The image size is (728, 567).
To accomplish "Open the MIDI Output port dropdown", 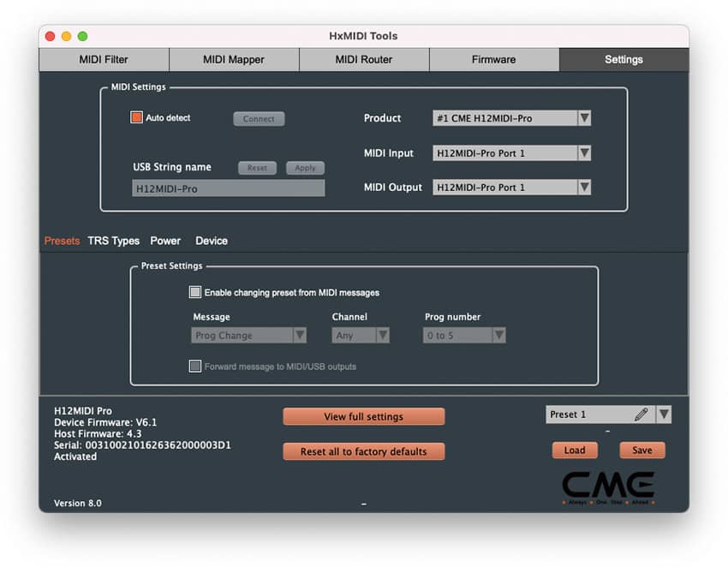I will coord(582,187).
